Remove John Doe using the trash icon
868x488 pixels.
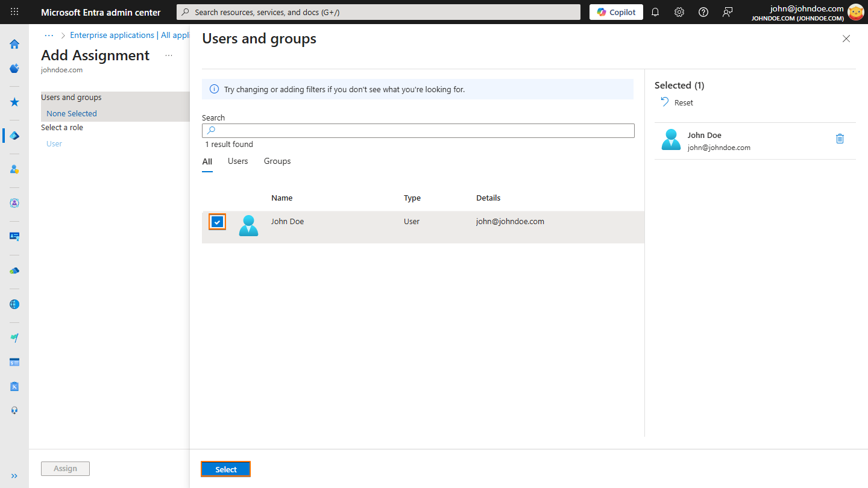tap(840, 139)
